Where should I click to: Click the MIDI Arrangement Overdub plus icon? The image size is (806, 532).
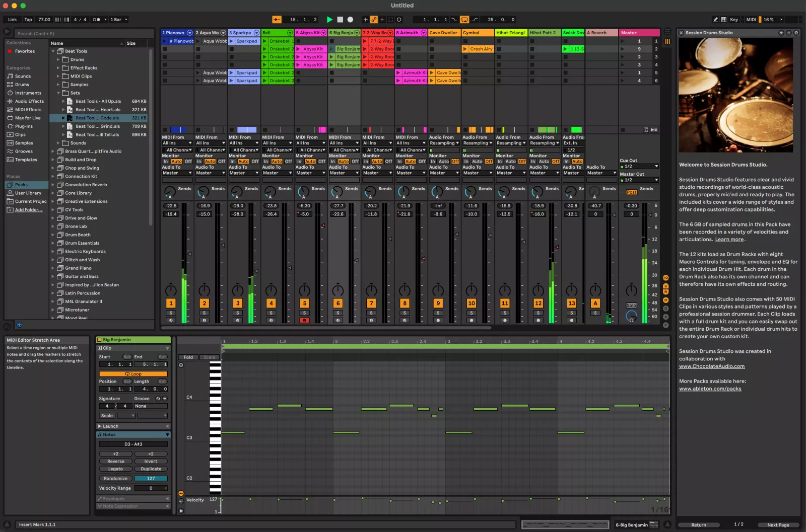tap(366, 20)
